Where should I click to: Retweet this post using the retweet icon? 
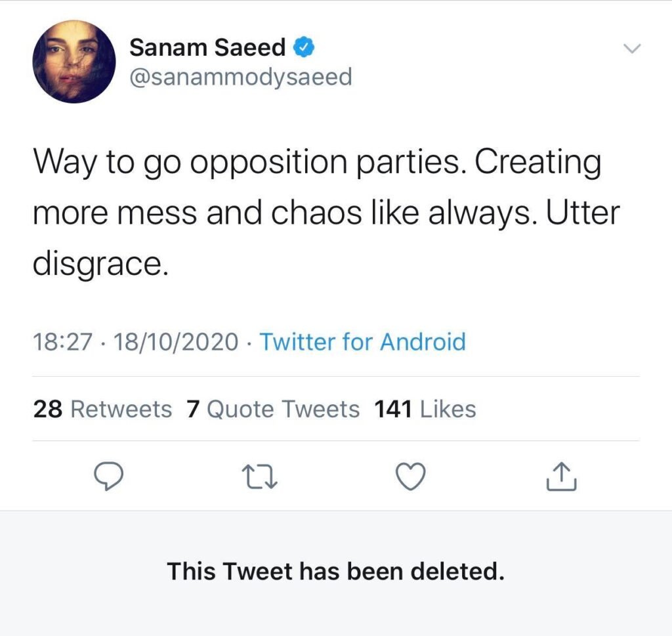click(259, 477)
